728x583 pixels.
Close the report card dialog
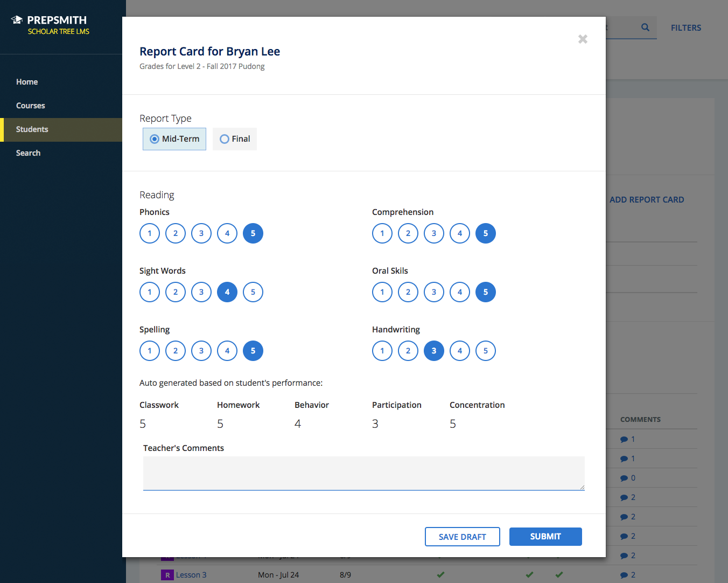click(x=583, y=39)
